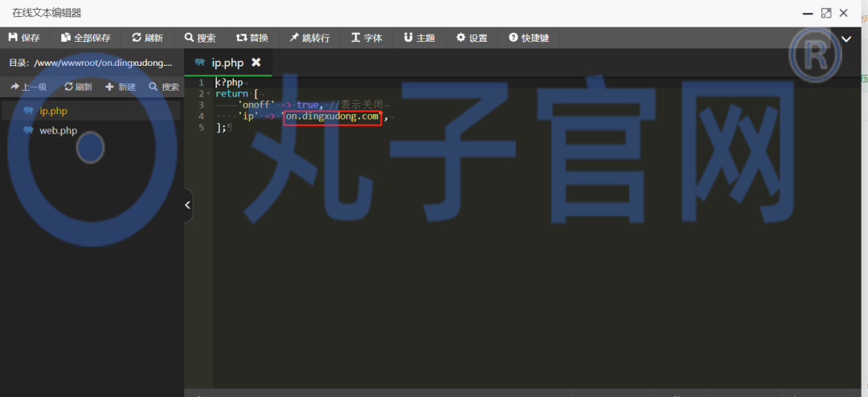This screenshot has width=868, height=397.
Task: Go up one level (上一级) in directory
Action: point(28,87)
